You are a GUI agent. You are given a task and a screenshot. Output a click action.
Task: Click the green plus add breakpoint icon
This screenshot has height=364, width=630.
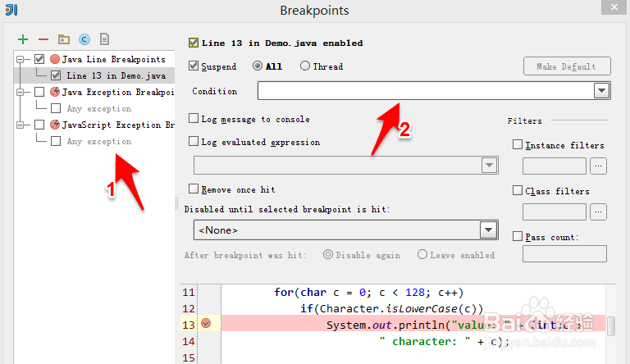point(23,39)
